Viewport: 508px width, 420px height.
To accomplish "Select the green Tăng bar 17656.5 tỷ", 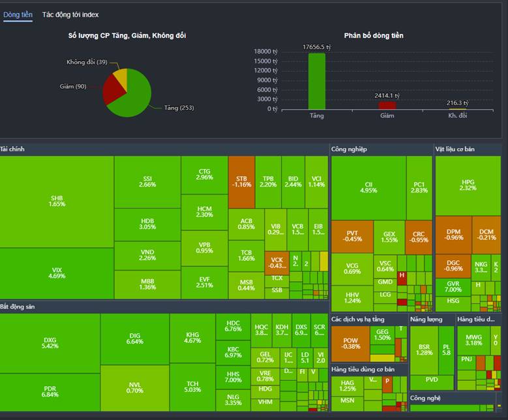I will (316, 82).
